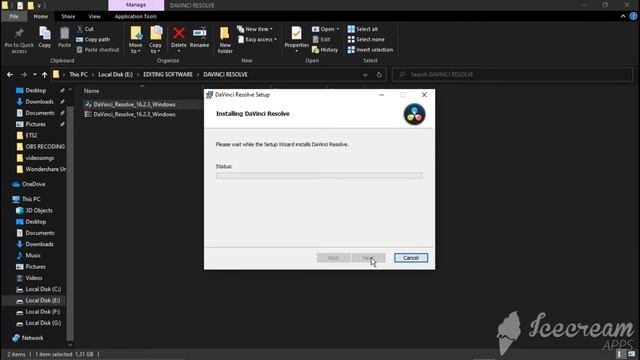This screenshot has width=640, height=360.
Task: Click This PC in the address bar
Action: click(78, 75)
